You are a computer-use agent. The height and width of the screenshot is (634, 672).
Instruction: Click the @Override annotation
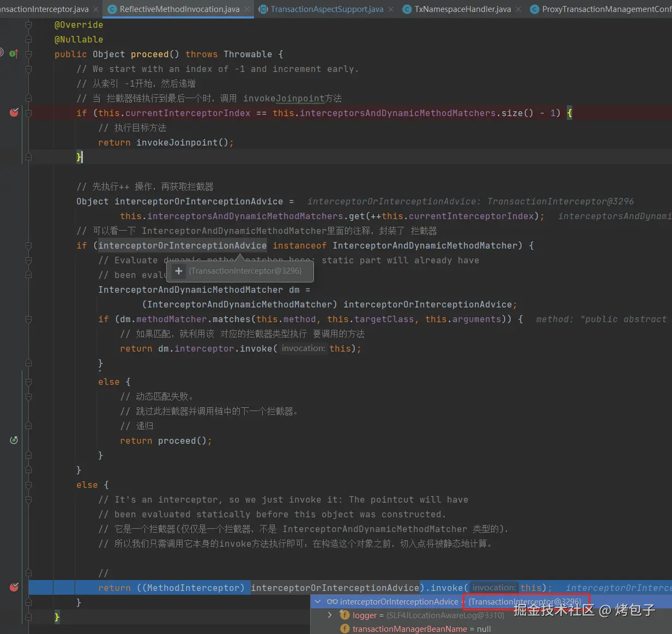(78, 25)
